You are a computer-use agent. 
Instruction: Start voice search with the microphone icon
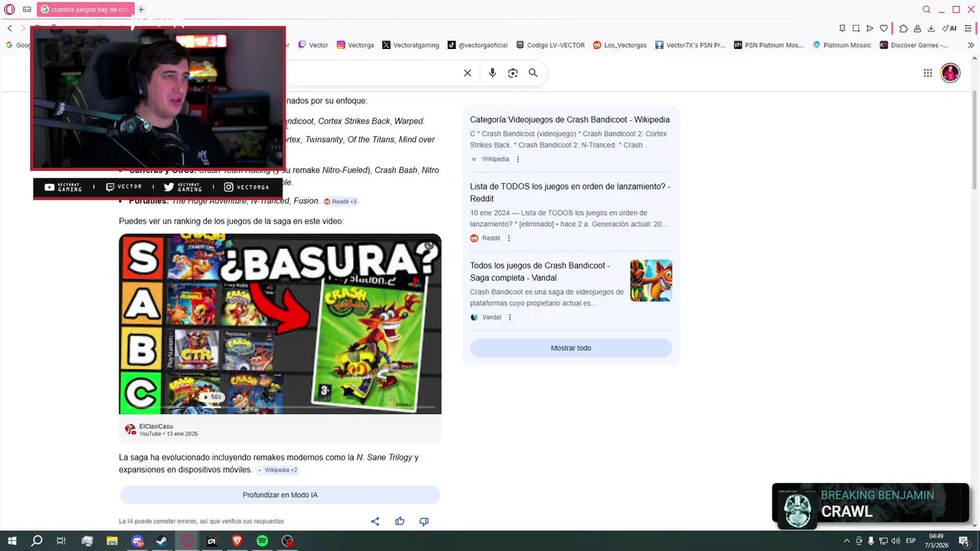[x=492, y=73]
